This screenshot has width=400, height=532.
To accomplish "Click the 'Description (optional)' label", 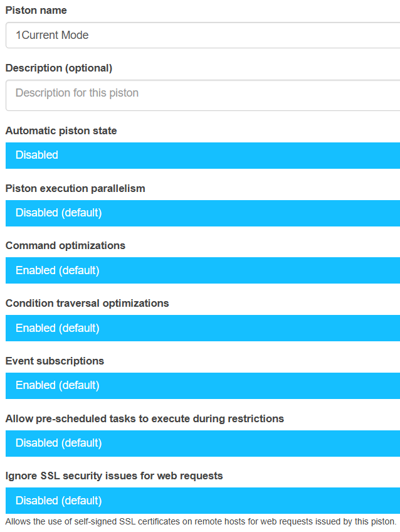I will click(59, 68).
